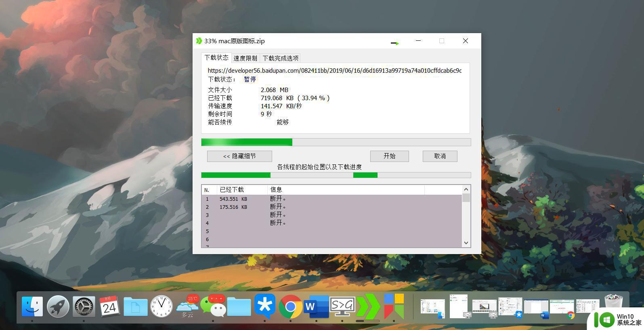
Task: Launch Google Chrome from the dock
Action: point(290,307)
